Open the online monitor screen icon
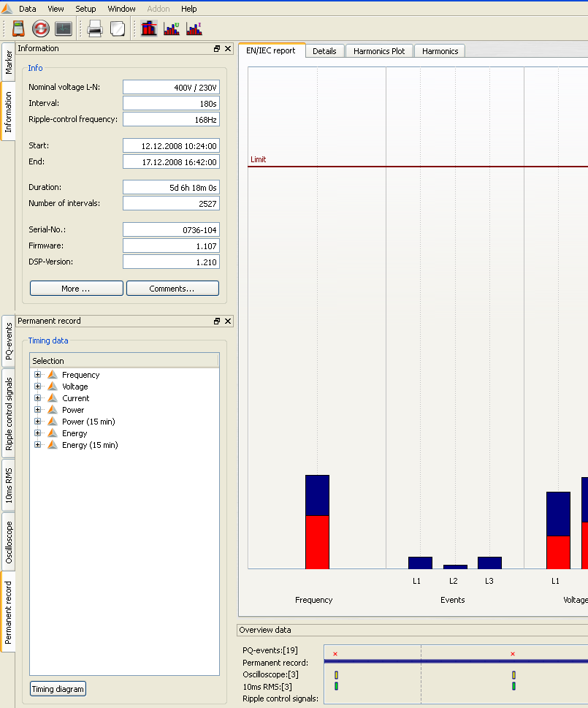Viewport: 588px width, 708px height. tap(63, 28)
